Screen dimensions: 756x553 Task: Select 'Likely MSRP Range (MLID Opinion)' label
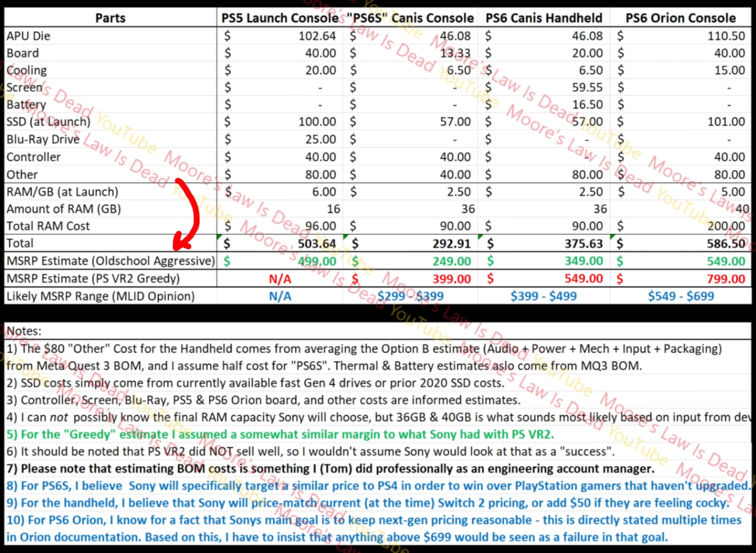pos(100,296)
